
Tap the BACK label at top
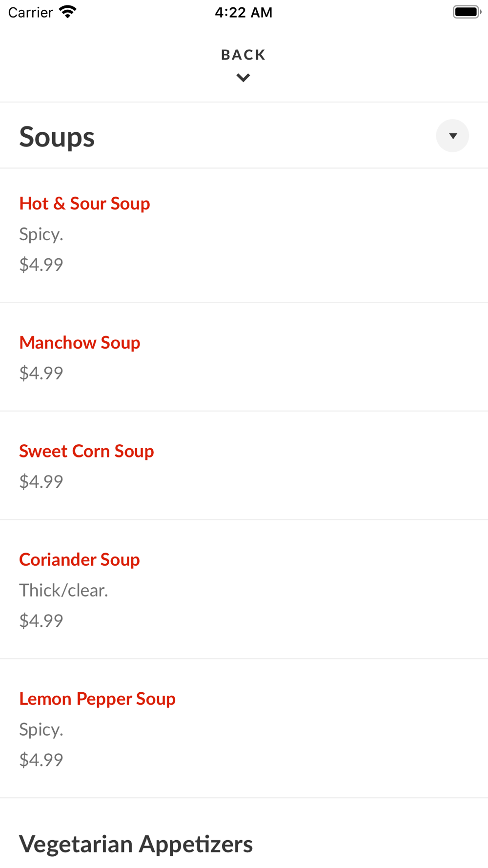pyautogui.click(x=243, y=55)
